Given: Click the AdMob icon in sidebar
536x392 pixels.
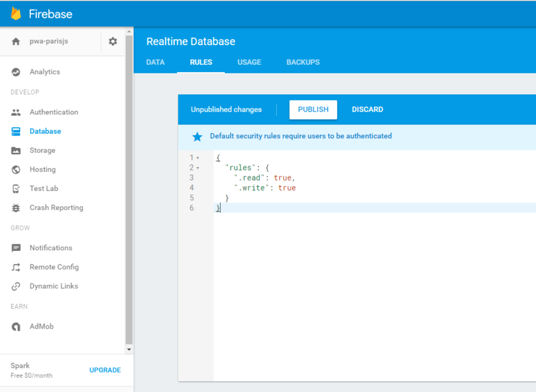Looking at the screenshot, I should (16, 327).
